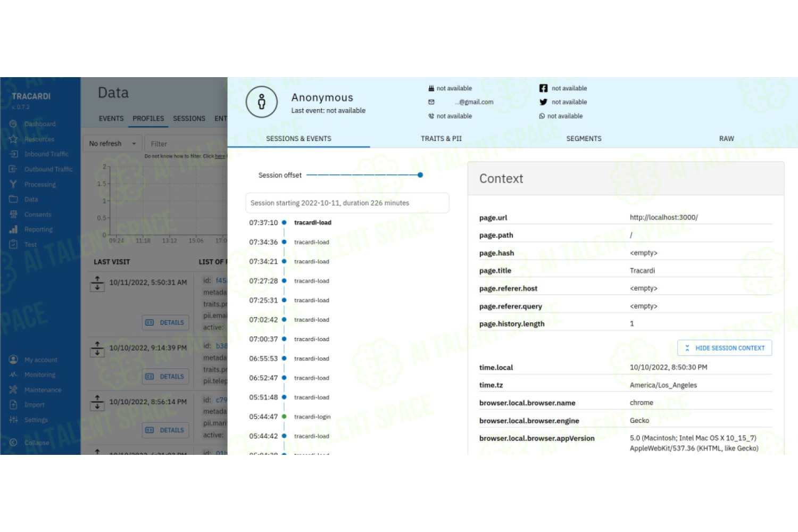Select the 05:51:48 tracardi-load event
This screenshot has width=798, height=532.
[289, 397]
